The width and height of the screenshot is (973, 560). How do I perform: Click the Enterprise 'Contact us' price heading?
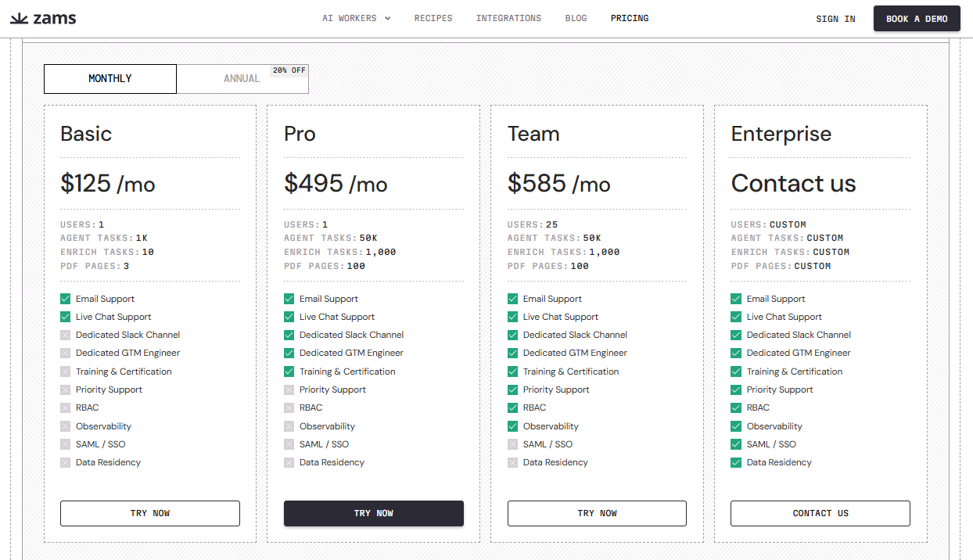794,183
